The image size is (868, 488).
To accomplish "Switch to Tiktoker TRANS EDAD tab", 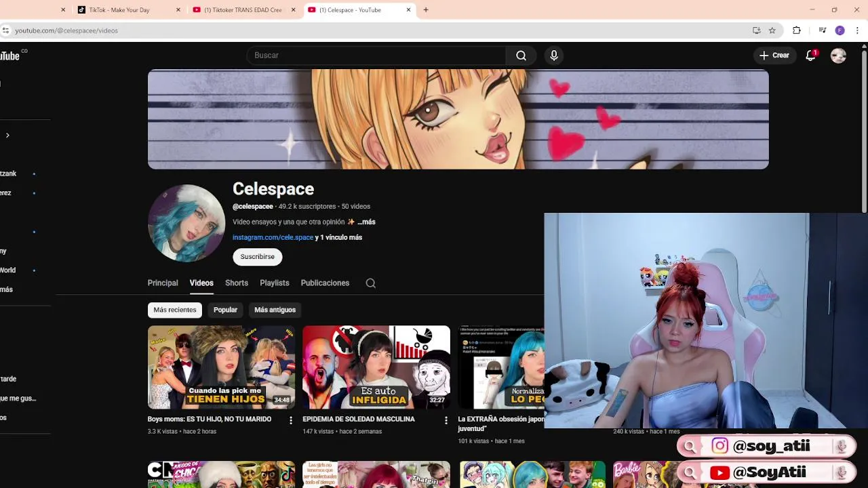I will coord(243,9).
